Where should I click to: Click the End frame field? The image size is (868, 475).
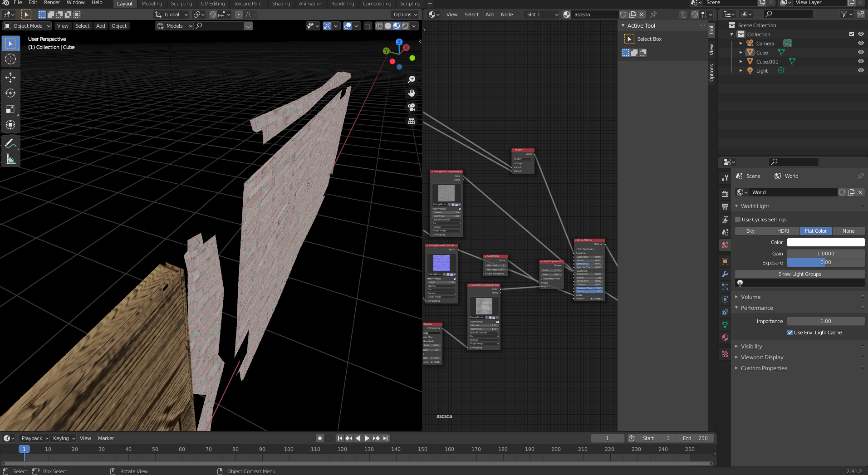[x=695, y=438]
